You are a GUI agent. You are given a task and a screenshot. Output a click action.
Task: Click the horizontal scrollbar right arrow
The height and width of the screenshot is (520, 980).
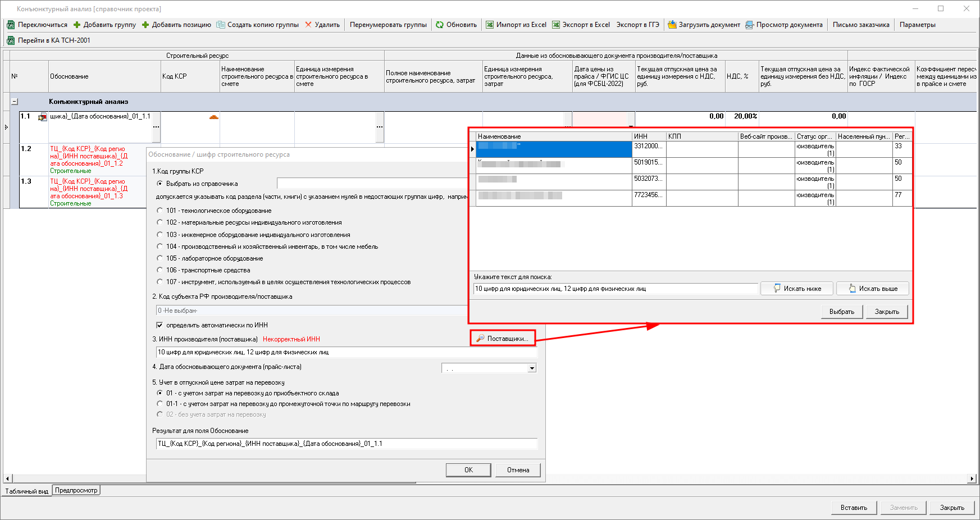[x=972, y=478]
